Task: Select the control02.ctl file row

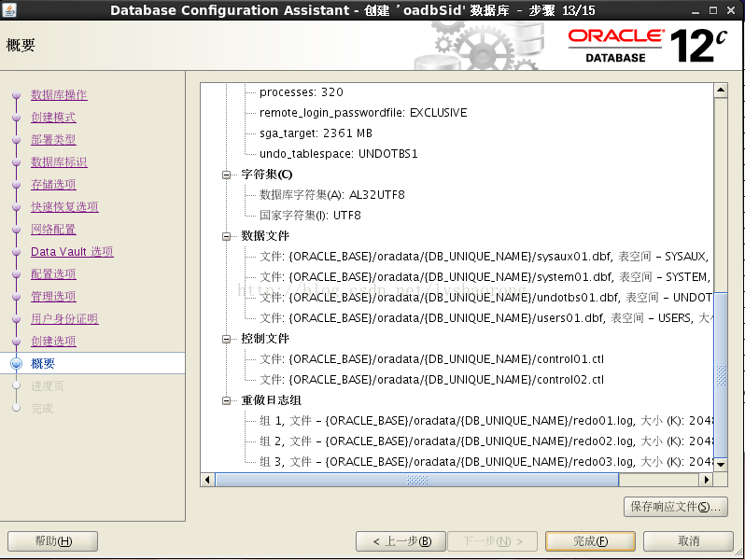Action: point(431,380)
